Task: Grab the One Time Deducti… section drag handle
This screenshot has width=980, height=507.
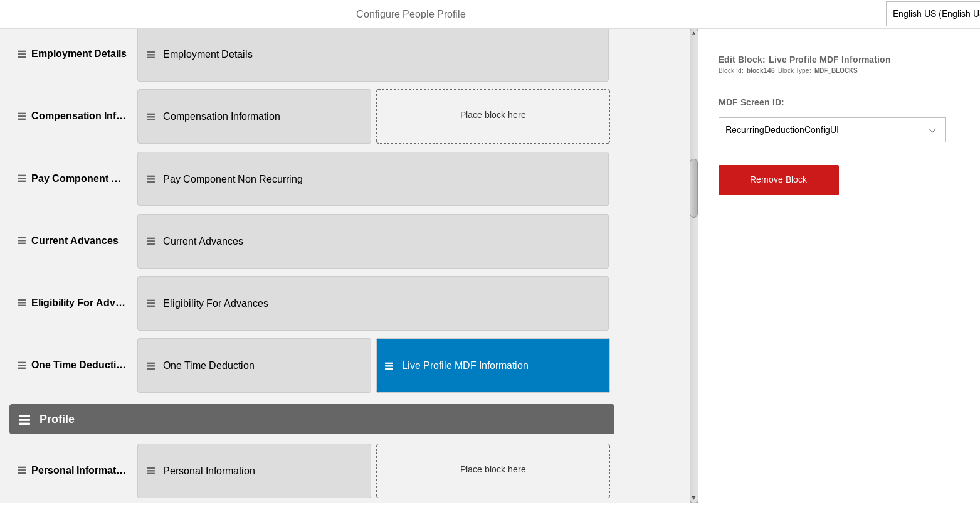Action: [21, 365]
